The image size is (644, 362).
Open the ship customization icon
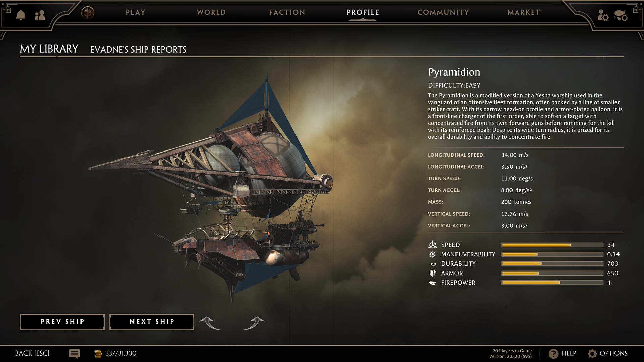click(621, 15)
